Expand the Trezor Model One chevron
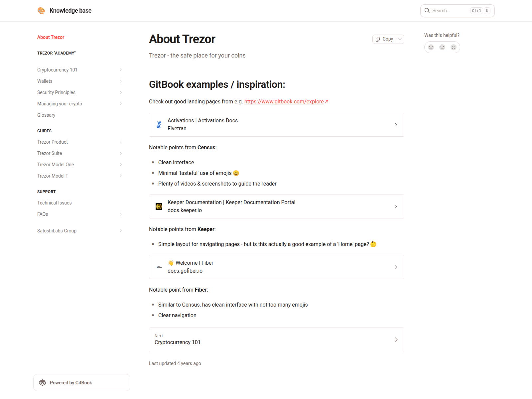 click(121, 165)
